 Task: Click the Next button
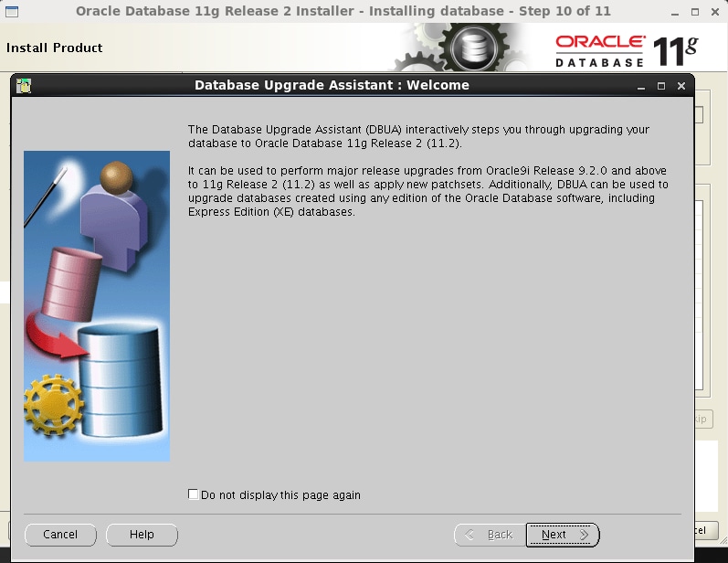[x=563, y=535]
